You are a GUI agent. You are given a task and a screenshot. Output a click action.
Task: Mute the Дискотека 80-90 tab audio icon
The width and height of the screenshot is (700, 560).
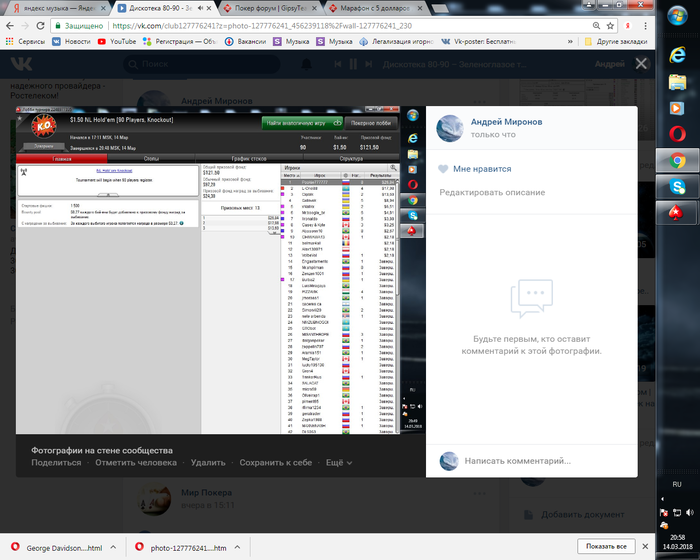point(201,8)
